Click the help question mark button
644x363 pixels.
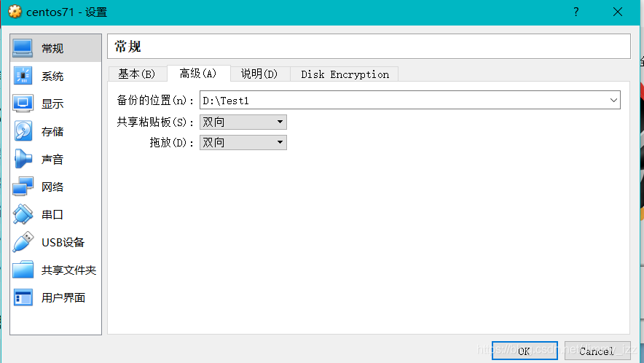[576, 12]
